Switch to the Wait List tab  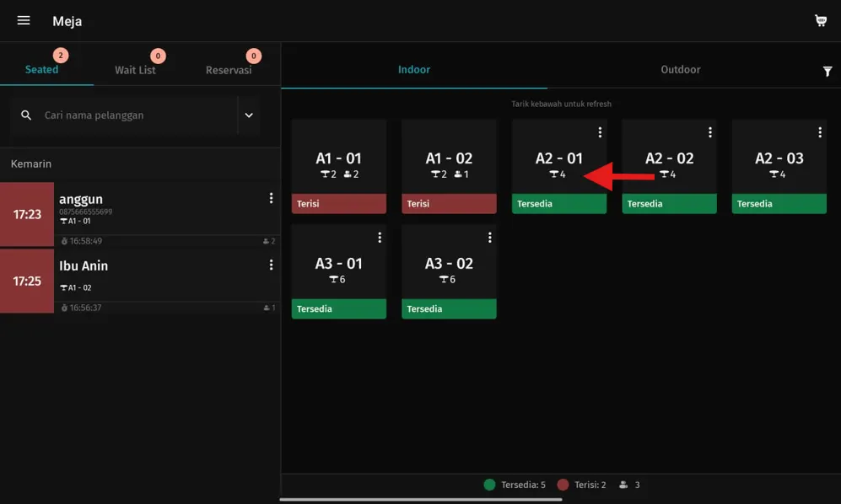pos(136,70)
